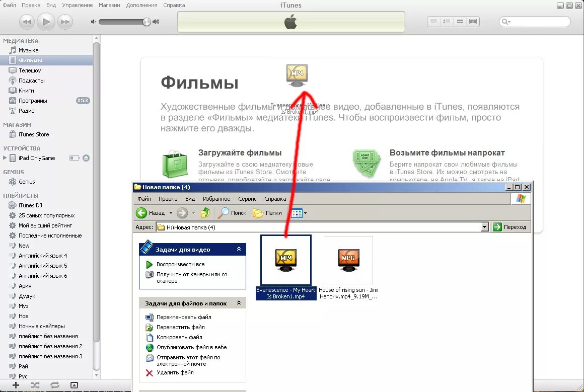Click the iTunes previous track button

pyautogui.click(x=27, y=22)
